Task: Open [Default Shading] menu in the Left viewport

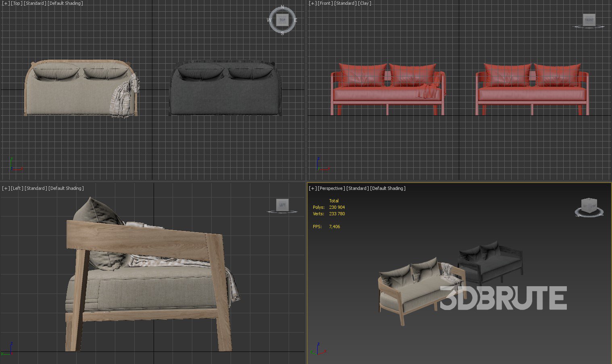Action: (x=66, y=188)
